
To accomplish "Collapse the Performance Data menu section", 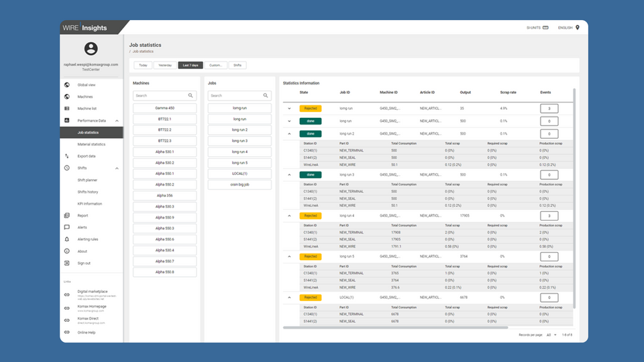I will click(x=117, y=121).
